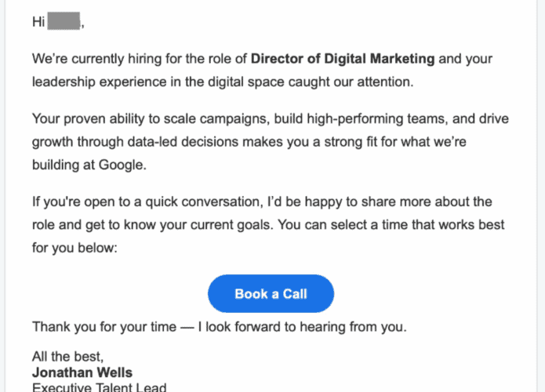Image resolution: width=545 pixels, height=392 pixels.
Task: Click the bold Director of Digital Marketing text
Action: pyautogui.click(x=342, y=59)
